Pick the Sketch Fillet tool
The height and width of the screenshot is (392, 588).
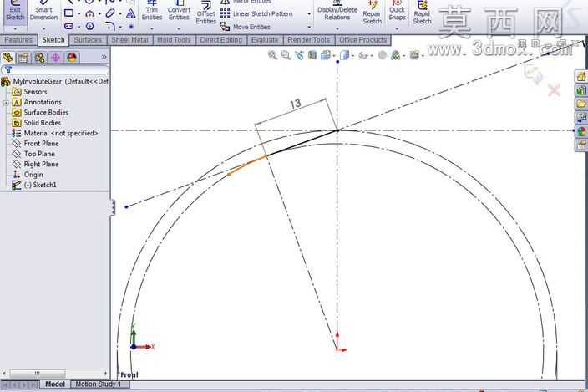[110, 26]
